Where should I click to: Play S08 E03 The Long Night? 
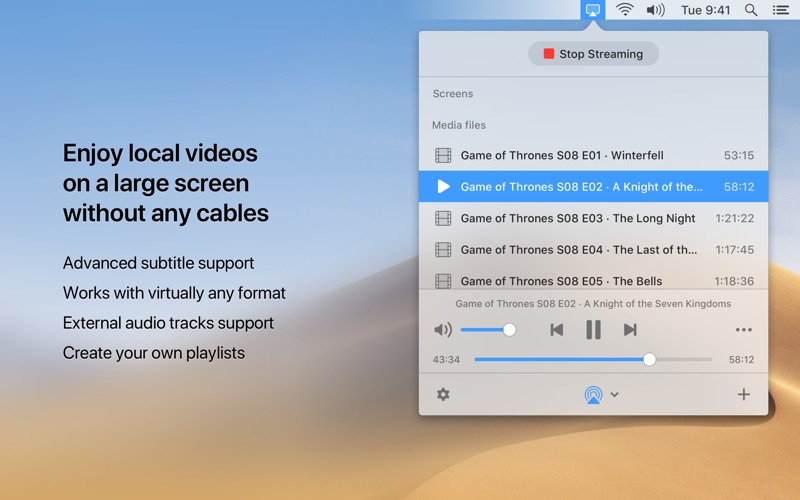pos(593,218)
